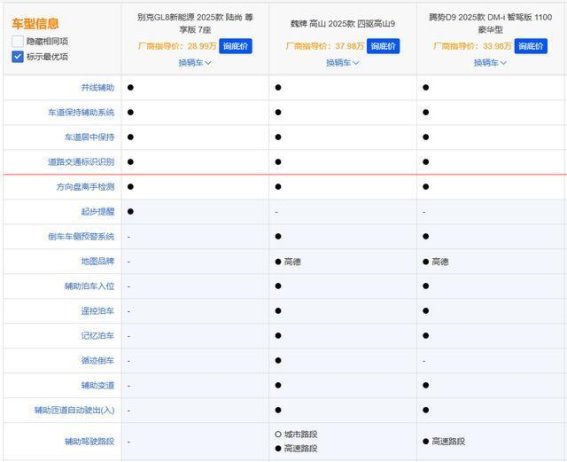The image size is (567, 462).
Task: Click the 辅助变道 dot for 腾势D9
Action: [426, 385]
